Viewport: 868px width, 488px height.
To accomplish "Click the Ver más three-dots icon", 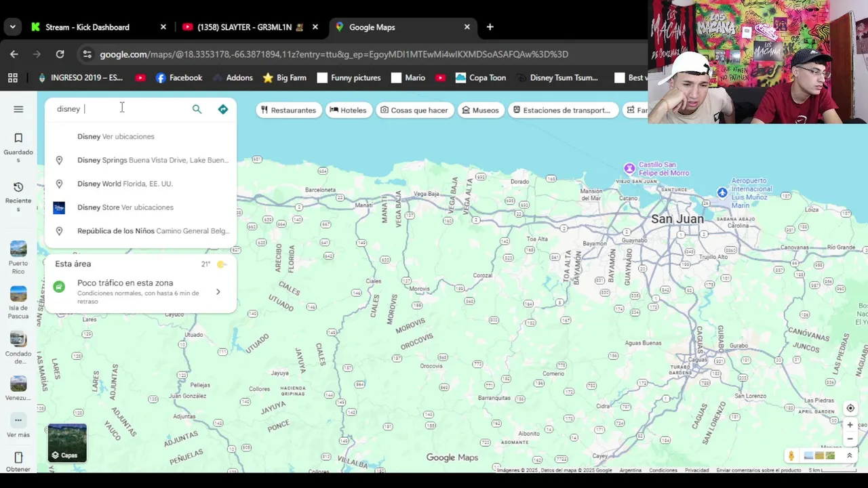I will 18,420.
